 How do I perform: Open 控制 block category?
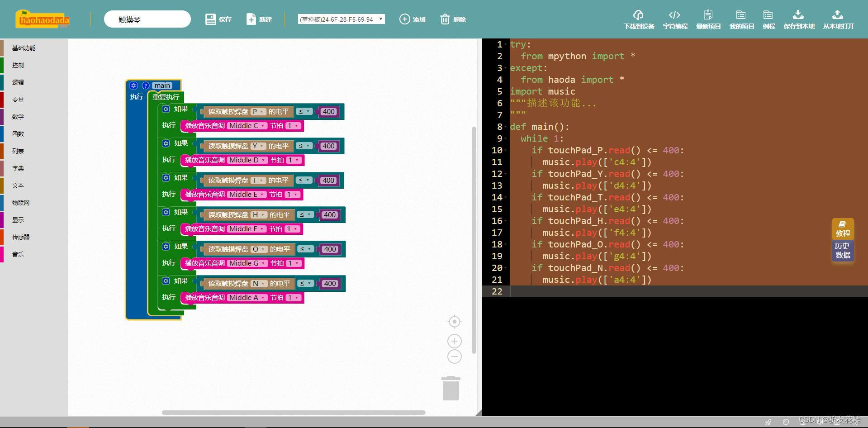coord(18,65)
